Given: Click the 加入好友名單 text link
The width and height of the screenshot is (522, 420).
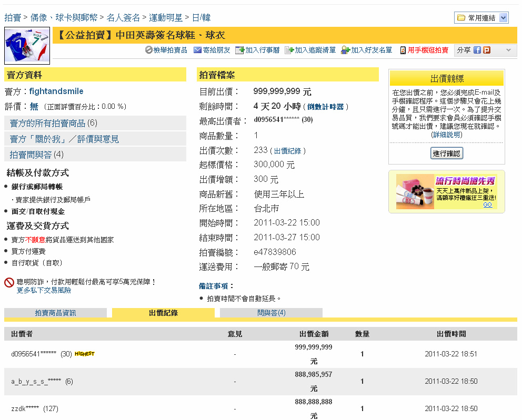Looking at the screenshot, I should pos(372,50).
